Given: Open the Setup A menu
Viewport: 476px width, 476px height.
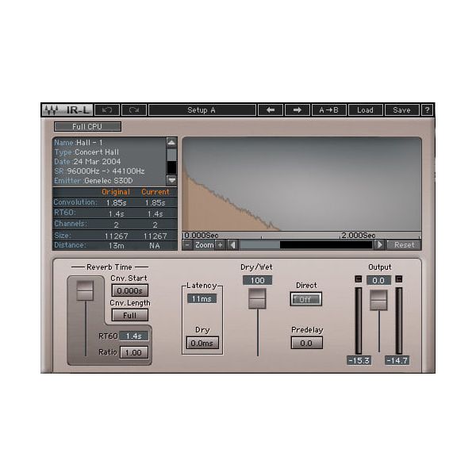Looking at the screenshot, I should pos(202,110).
